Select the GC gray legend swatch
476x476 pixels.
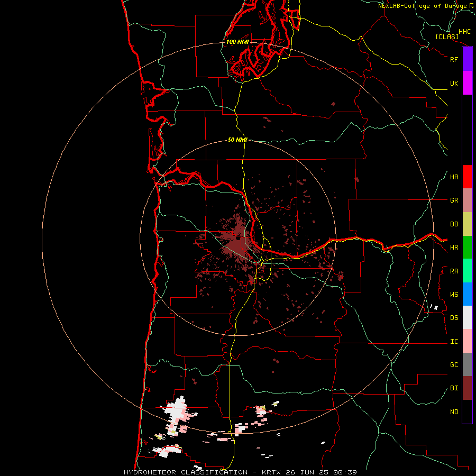pyautogui.click(x=467, y=364)
